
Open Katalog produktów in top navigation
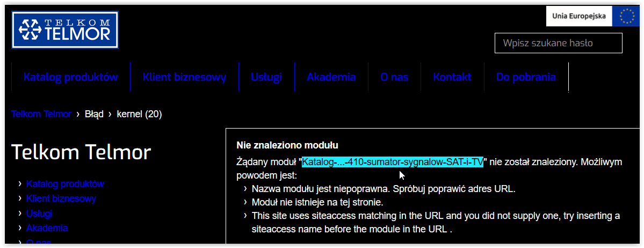[70, 77]
